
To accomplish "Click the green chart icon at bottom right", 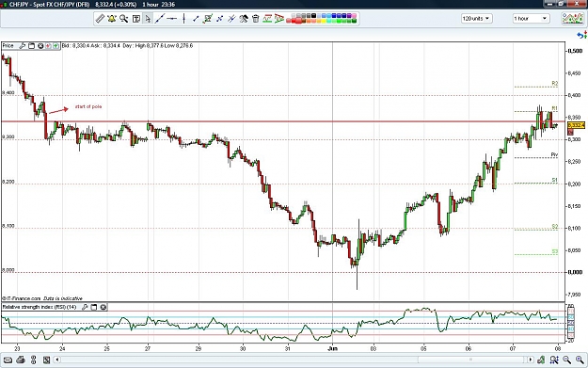I will (x=541, y=360).
